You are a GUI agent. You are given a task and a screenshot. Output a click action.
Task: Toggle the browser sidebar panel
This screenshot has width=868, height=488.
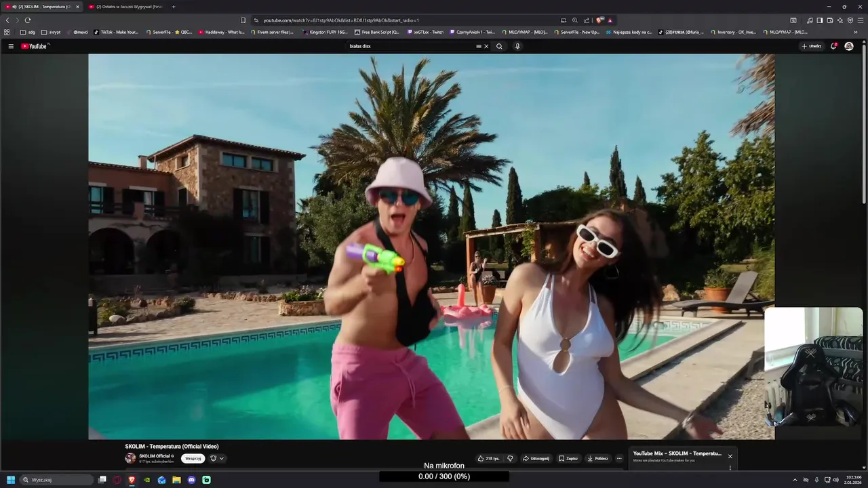point(820,20)
